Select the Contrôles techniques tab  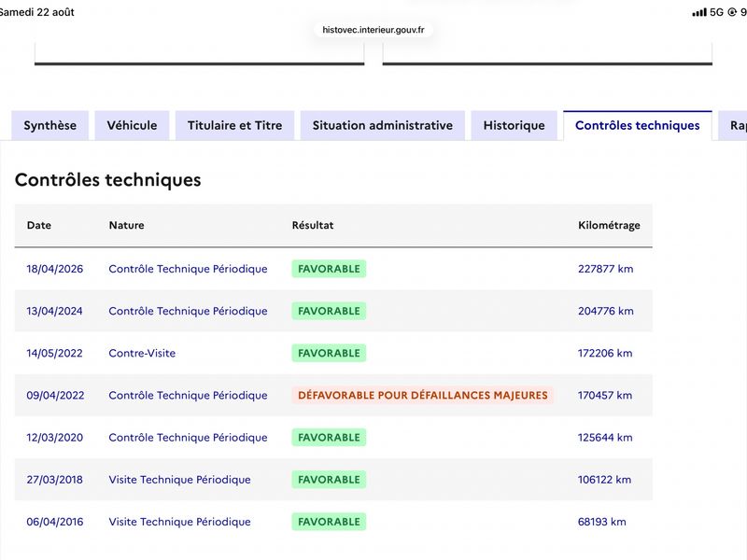tap(638, 125)
